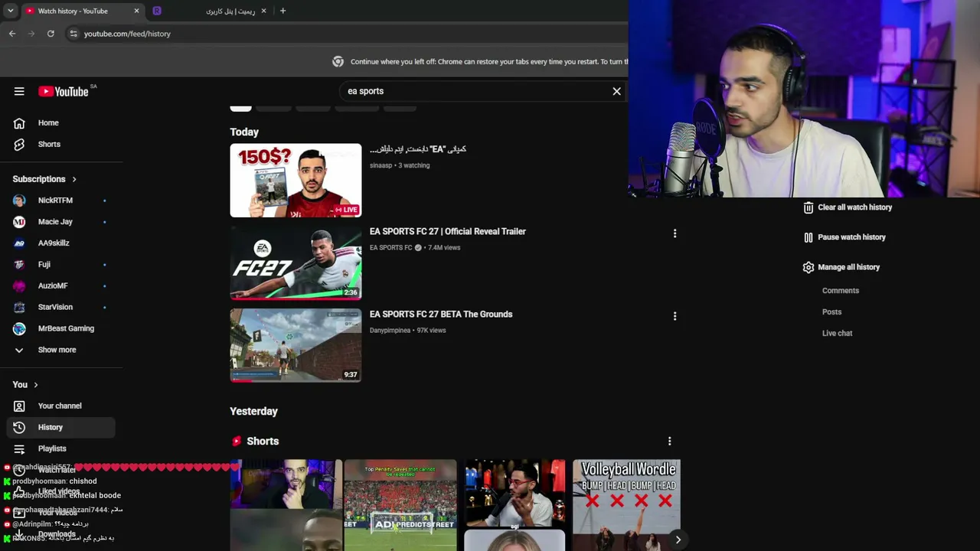The image size is (980, 551).
Task: Click Clear all watch history
Action: click(x=848, y=207)
